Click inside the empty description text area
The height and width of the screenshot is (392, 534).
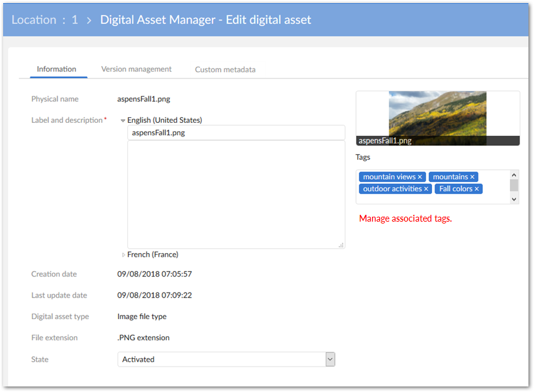pos(235,191)
